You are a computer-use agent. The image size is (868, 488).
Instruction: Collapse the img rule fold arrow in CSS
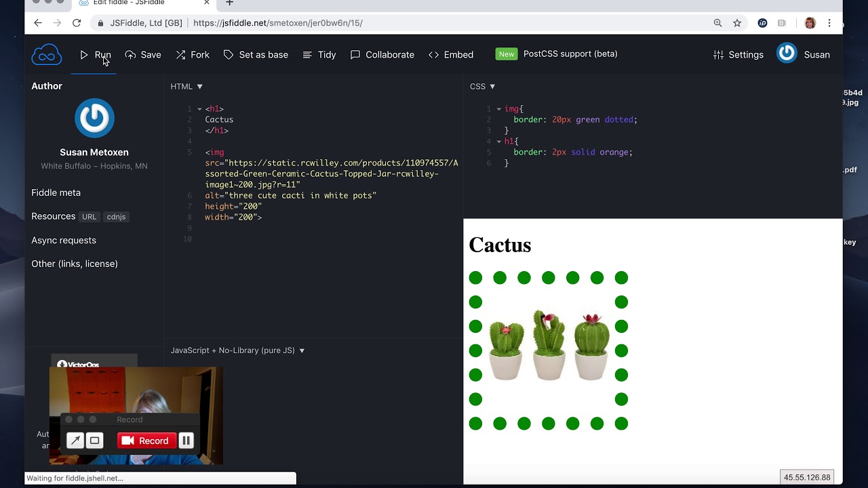click(498, 109)
